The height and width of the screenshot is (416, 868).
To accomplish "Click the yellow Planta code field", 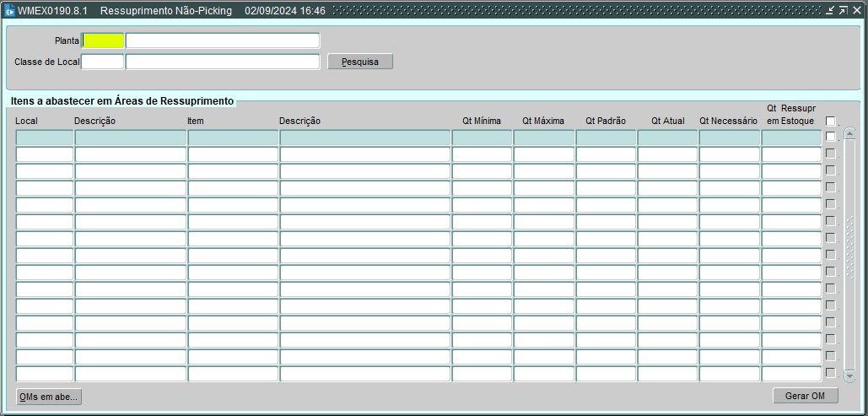I will (x=103, y=41).
